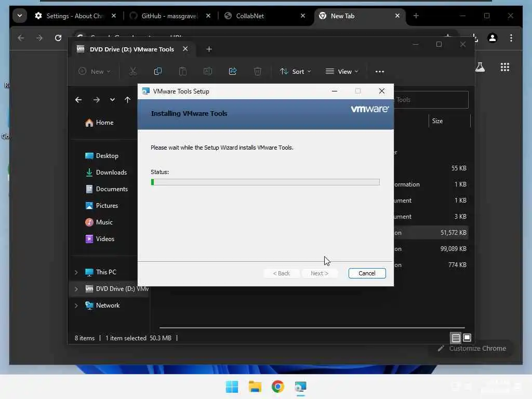
Task: Open File Explorer from taskbar
Action: point(255,387)
